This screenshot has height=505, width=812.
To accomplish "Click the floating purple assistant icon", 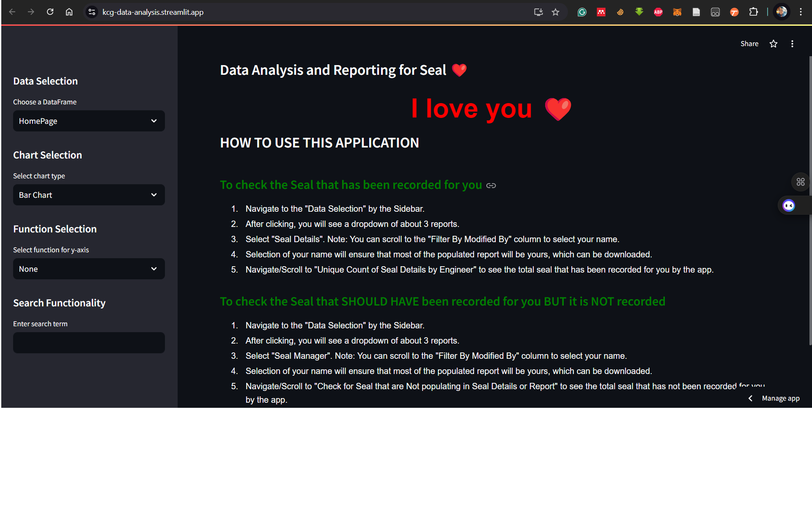I will (789, 206).
